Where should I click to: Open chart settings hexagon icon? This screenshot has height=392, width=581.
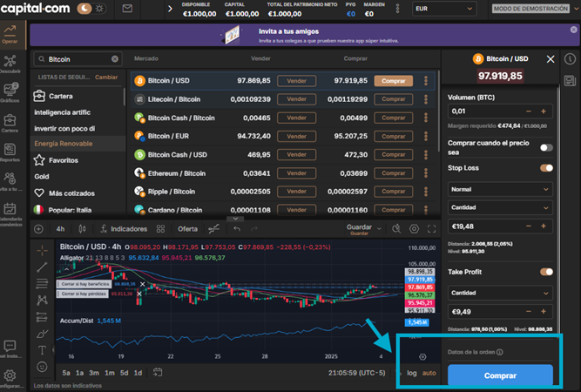coord(414,229)
